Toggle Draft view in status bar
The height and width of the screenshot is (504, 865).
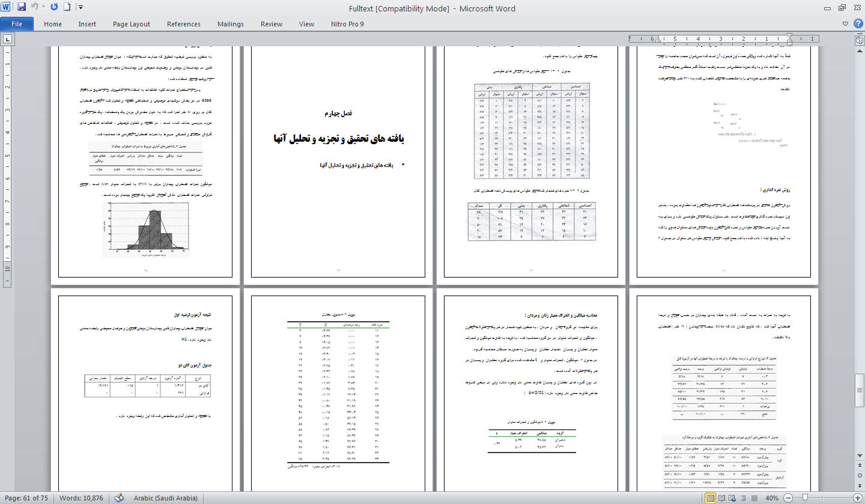click(x=754, y=498)
